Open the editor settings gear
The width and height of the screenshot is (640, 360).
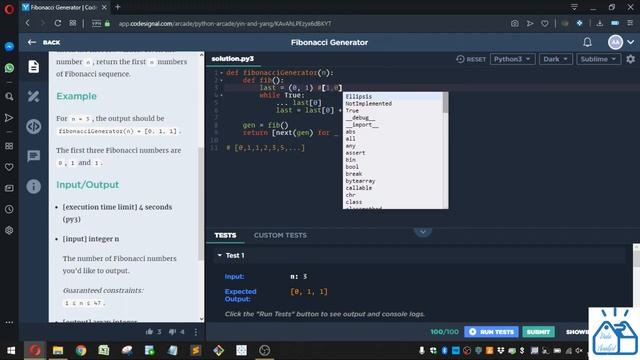coord(631,59)
